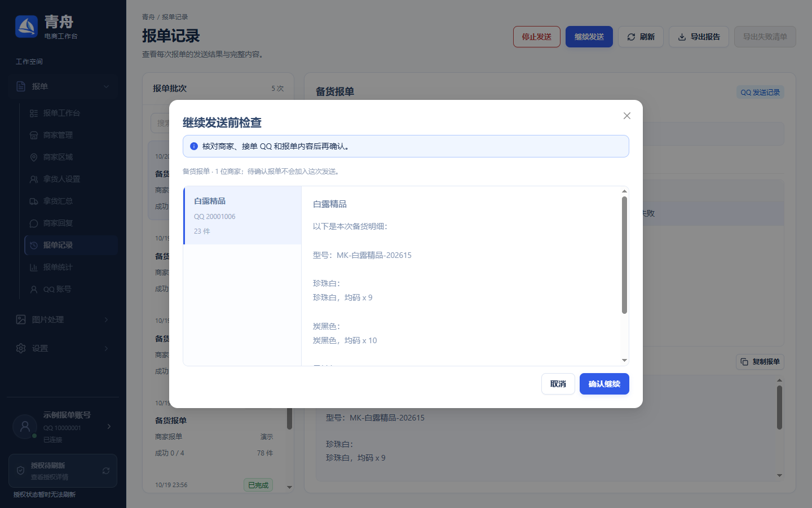812x508 pixels.
Task: Click the 继续发送 button in the header
Action: (x=589, y=37)
